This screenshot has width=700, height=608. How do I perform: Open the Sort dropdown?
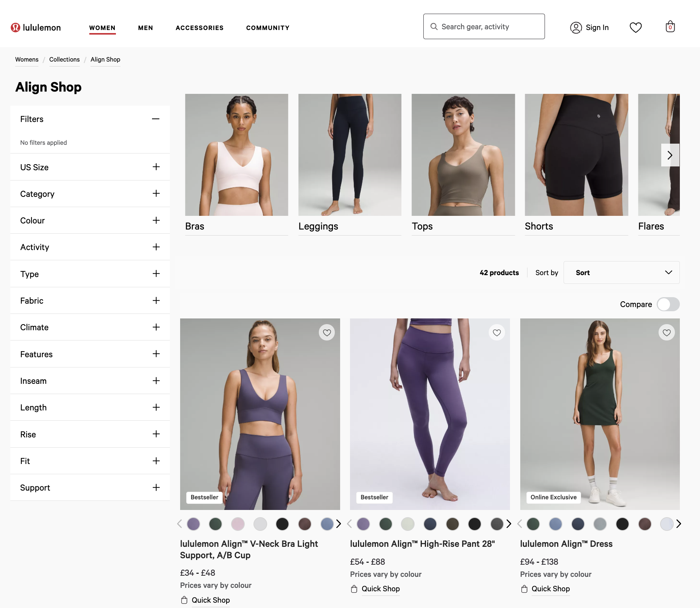(x=621, y=272)
